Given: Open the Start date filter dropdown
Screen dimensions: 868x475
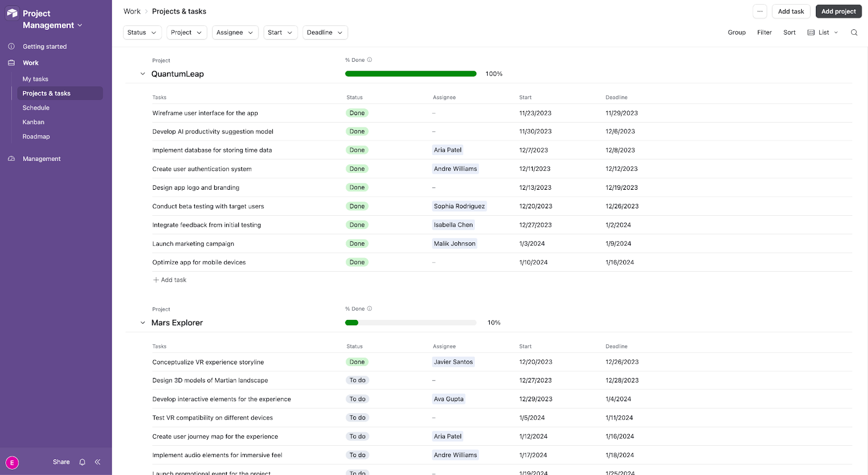Looking at the screenshot, I should [280, 33].
